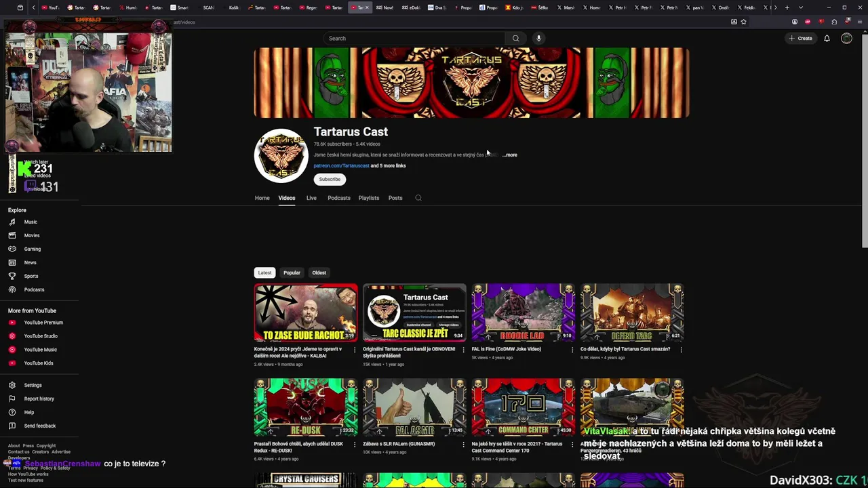Open the Privacy footer link
The image size is (868, 488).
click(31, 468)
